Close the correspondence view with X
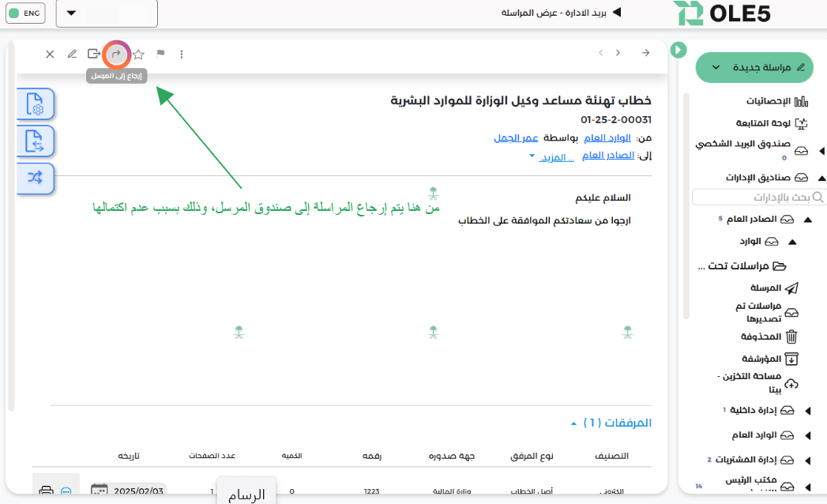This screenshot has width=827, height=504. tap(50, 54)
